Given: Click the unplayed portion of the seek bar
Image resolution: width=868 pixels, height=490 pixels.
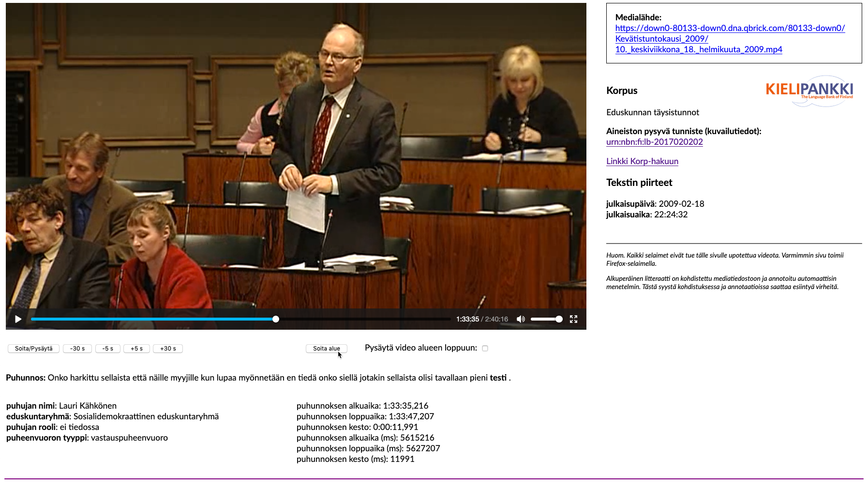Looking at the screenshot, I should point(363,319).
